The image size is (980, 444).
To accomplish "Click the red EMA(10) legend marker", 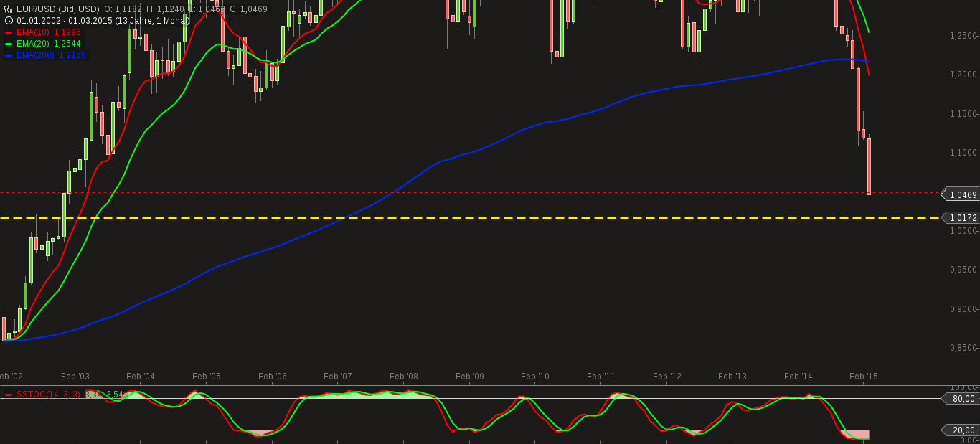I will 9,32.
